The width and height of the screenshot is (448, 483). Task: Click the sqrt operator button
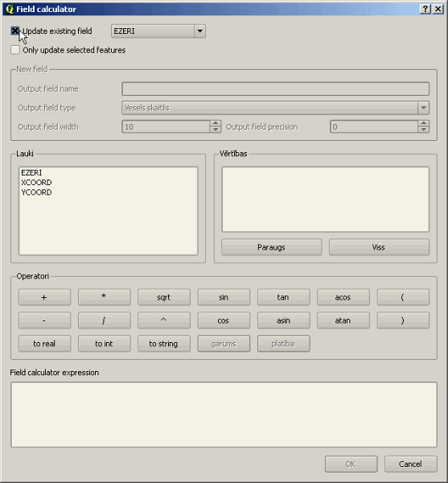[164, 297]
